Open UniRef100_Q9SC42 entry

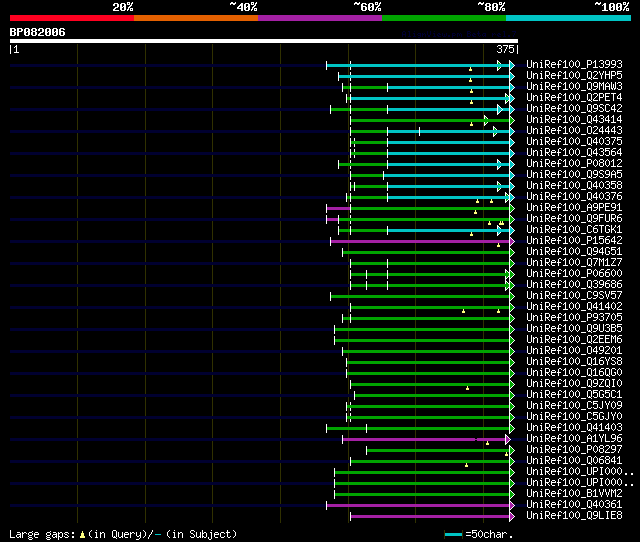click(x=574, y=109)
